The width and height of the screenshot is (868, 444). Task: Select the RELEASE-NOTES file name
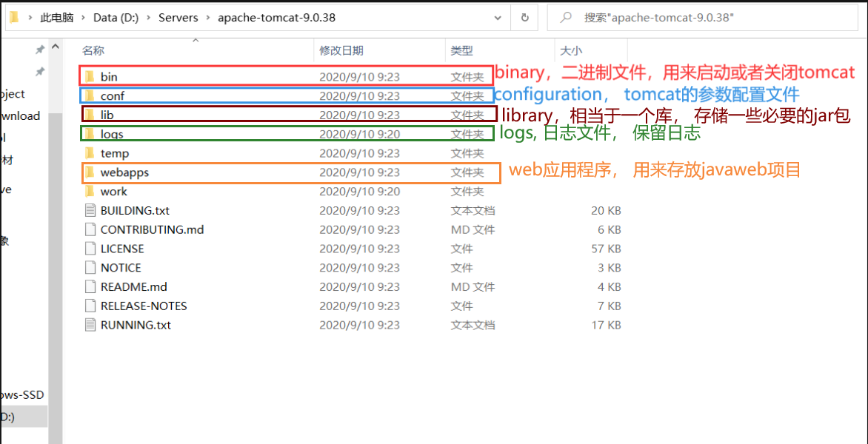coord(144,306)
